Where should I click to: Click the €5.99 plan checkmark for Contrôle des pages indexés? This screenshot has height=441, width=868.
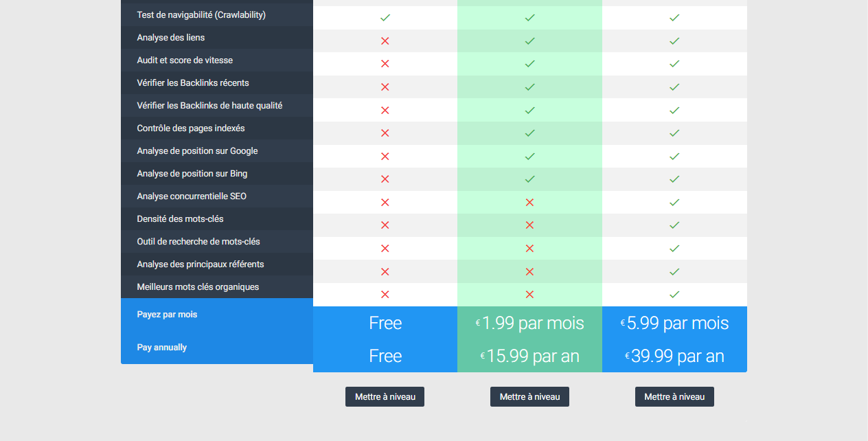674,133
